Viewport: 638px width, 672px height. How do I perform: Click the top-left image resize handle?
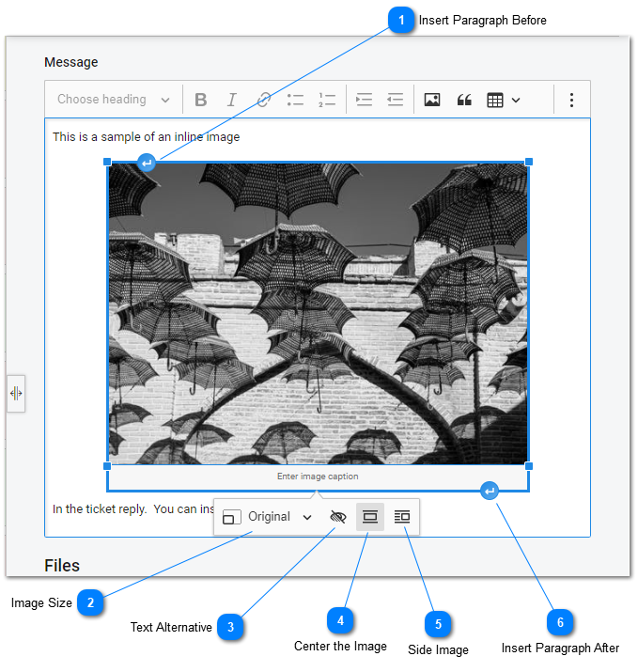point(107,162)
